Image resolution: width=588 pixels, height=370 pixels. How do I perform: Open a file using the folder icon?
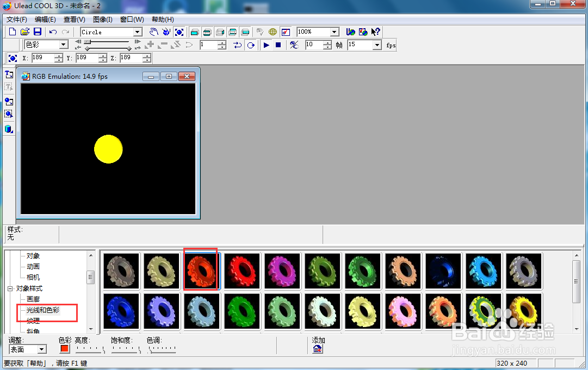(x=25, y=32)
